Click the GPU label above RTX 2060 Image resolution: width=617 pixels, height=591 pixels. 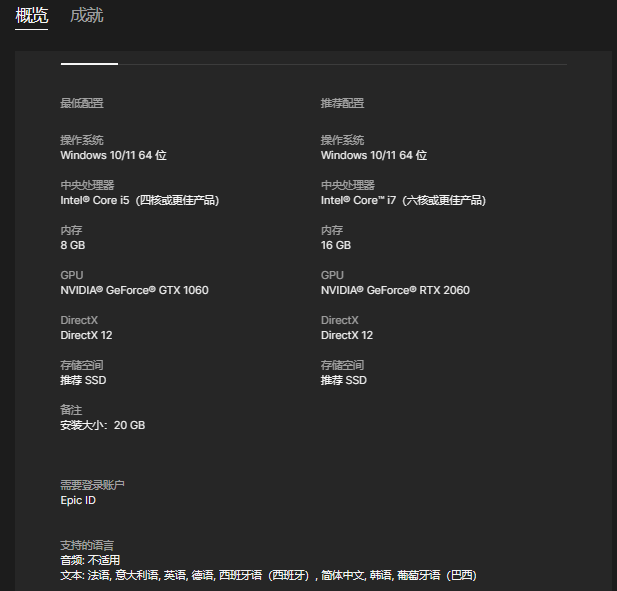click(x=332, y=275)
